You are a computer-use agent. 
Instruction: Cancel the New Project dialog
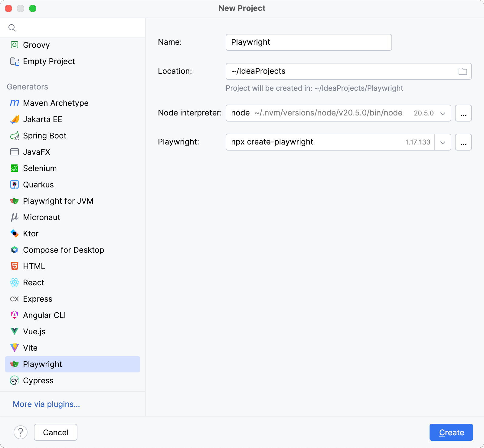pyautogui.click(x=56, y=432)
